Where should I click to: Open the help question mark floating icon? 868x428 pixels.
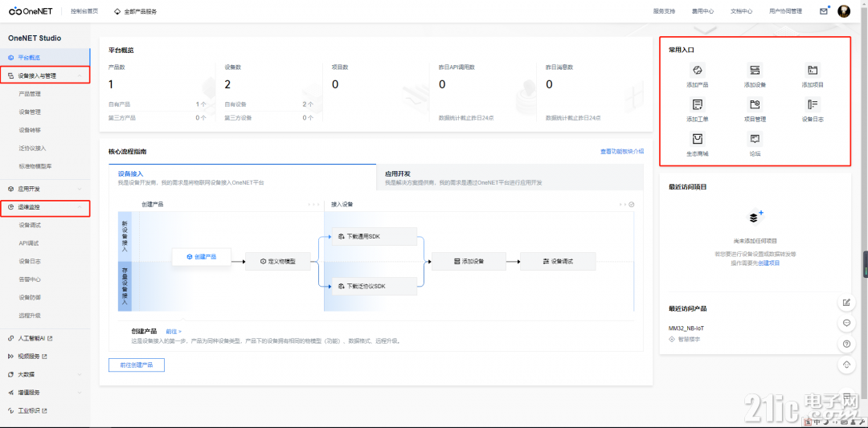click(845, 344)
